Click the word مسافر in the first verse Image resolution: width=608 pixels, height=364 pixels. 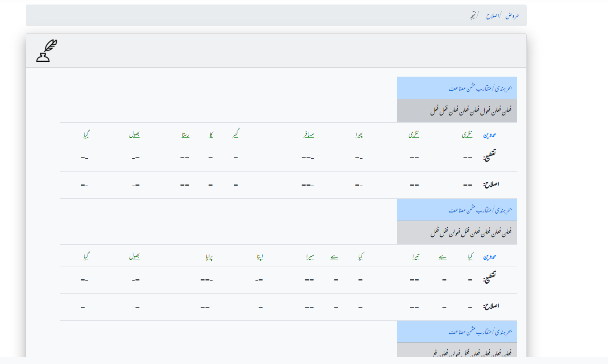308,134
